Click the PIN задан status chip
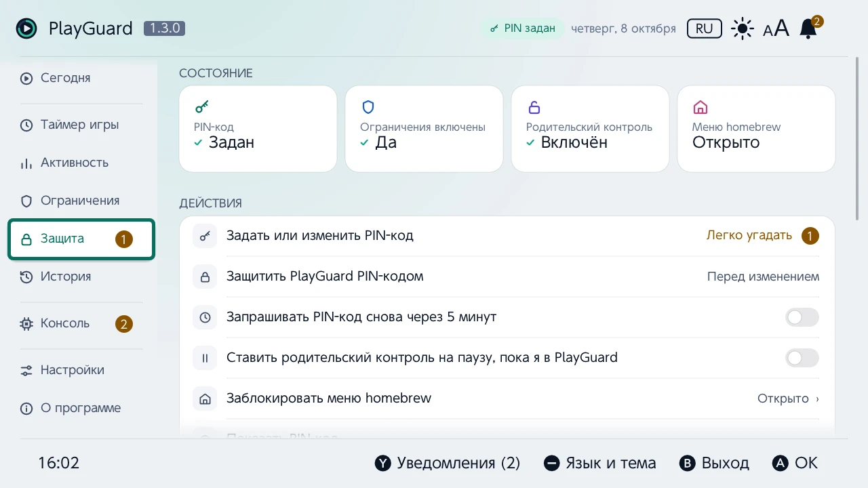868x488 pixels. [523, 28]
